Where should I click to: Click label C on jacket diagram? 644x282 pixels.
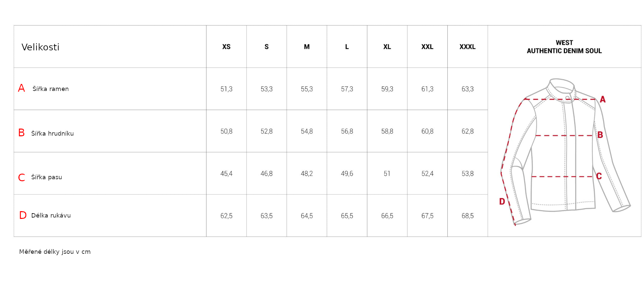pos(599,176)
